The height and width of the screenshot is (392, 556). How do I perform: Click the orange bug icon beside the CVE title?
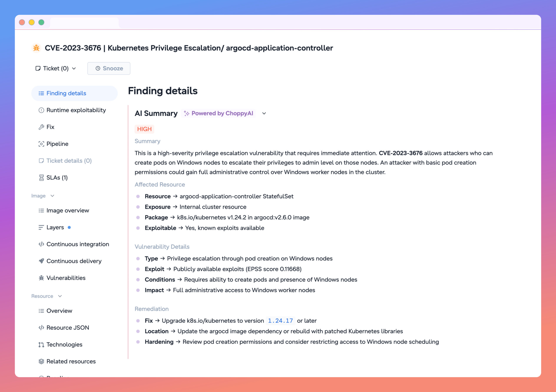coord(36,48)
